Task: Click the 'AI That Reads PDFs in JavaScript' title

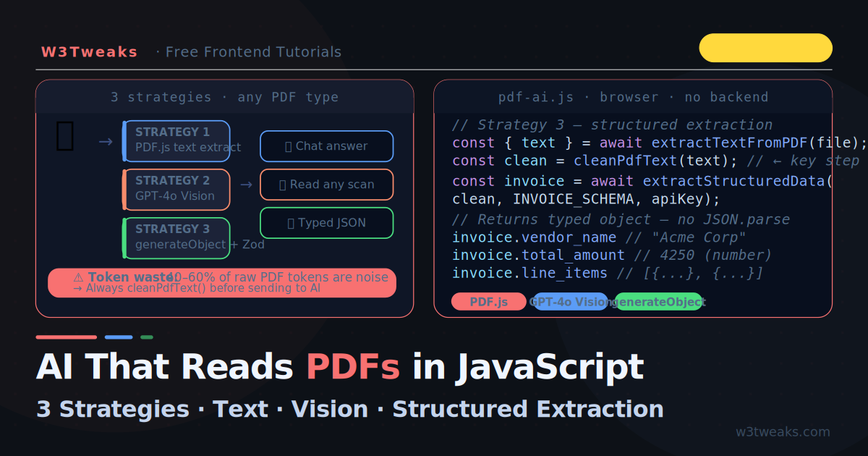Action: (x=340, y=366)
